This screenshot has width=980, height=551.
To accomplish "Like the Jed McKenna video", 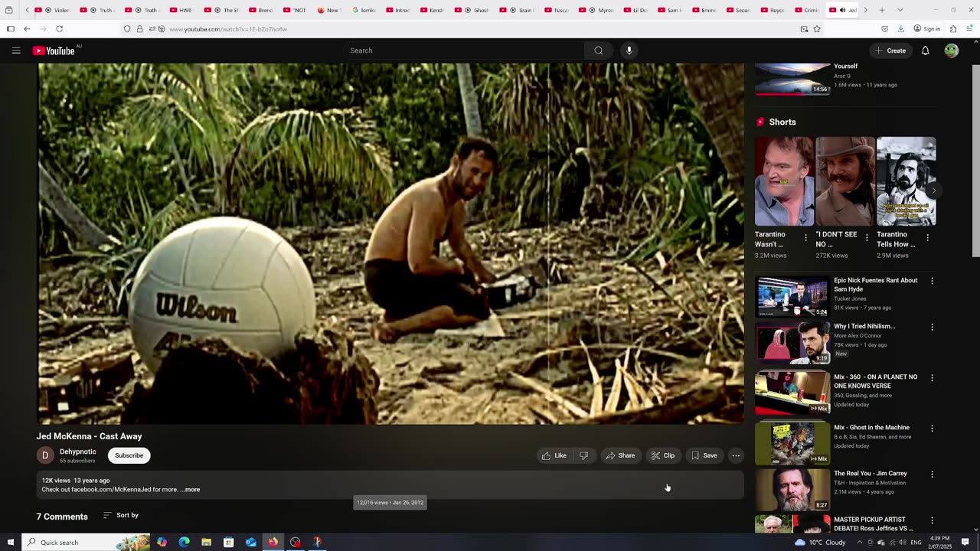I will 554,455.
